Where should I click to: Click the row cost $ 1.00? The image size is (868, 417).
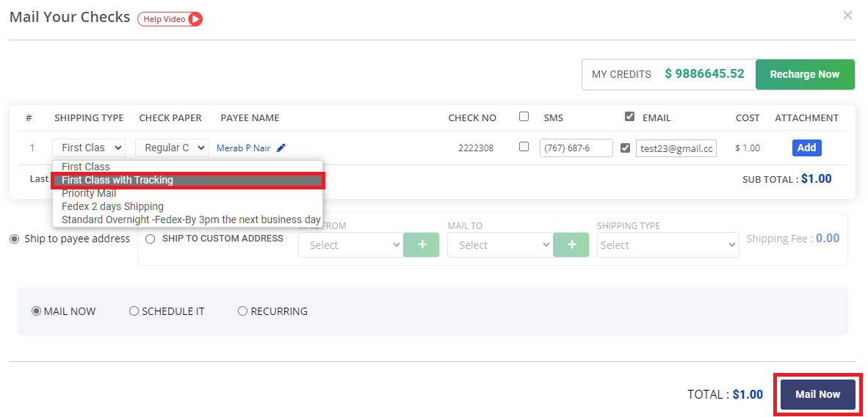(x=748, y=148)
